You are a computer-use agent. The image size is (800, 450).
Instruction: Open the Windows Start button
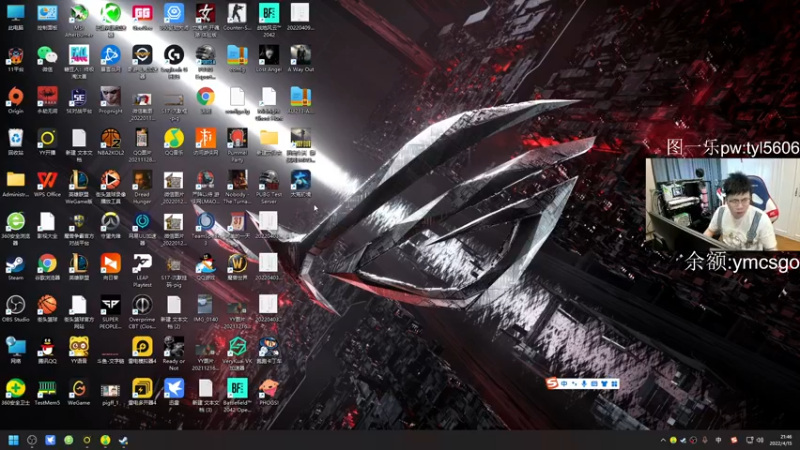point(14,440)
